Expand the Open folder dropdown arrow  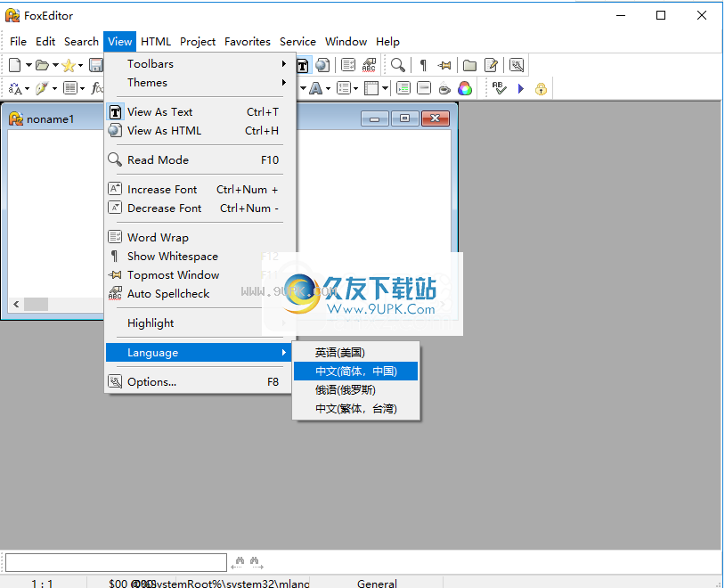[55, 65]
